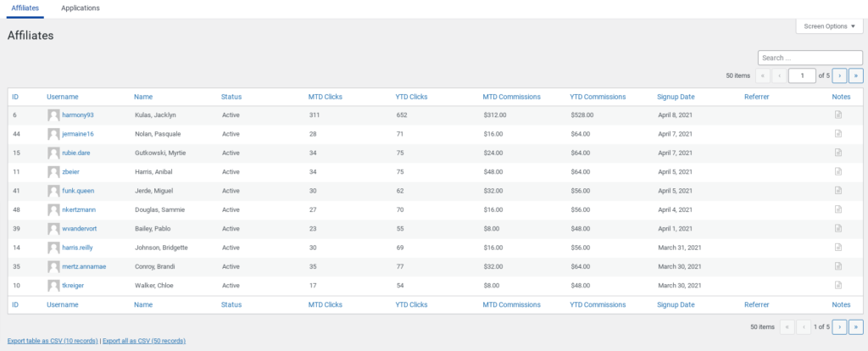Viewport: 868px width, 351px height.
Task: Select the Affiliates tab
Action: 25,8
